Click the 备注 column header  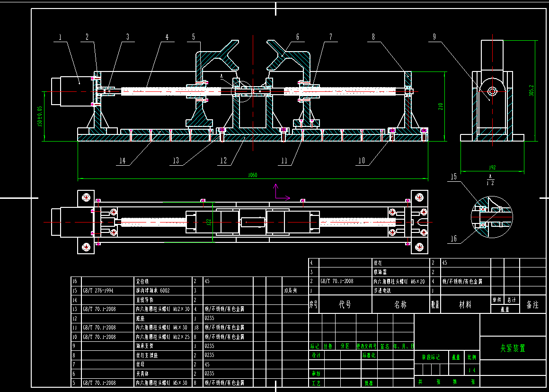pos(532,304)
